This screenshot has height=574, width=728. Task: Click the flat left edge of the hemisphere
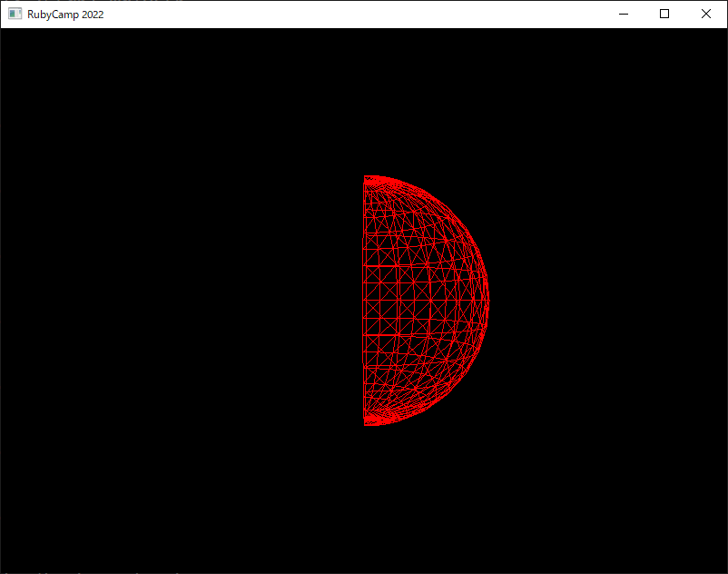363,301
